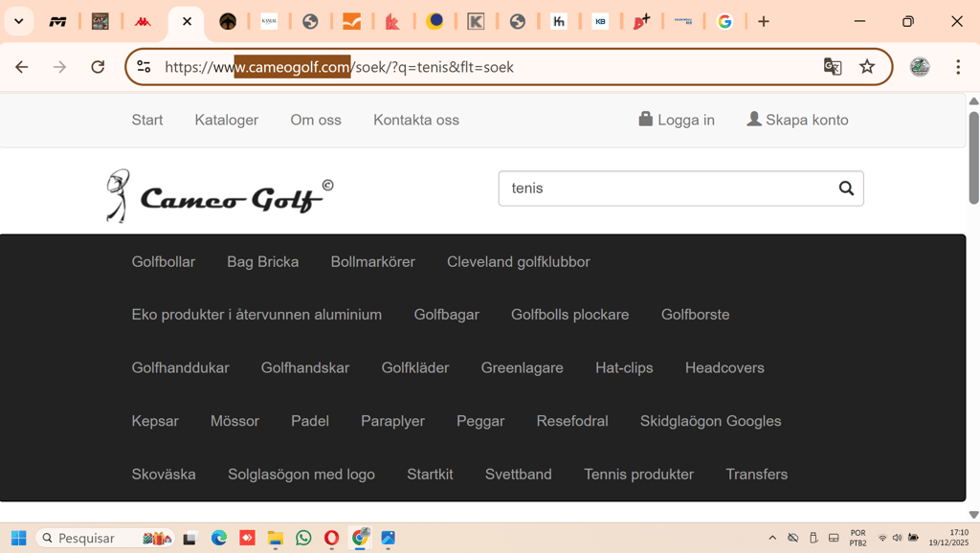Open Mössor category
This screenshot has width=980, height=553.
(234, 421)
